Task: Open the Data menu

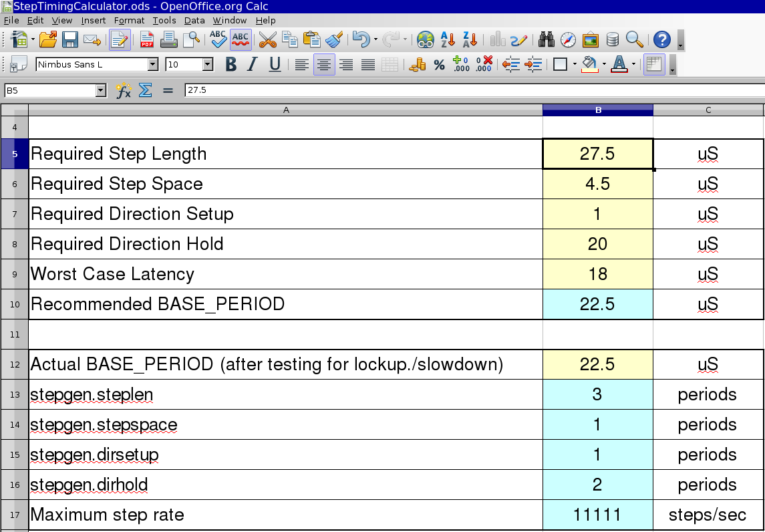Action: (x=194, y=21)
